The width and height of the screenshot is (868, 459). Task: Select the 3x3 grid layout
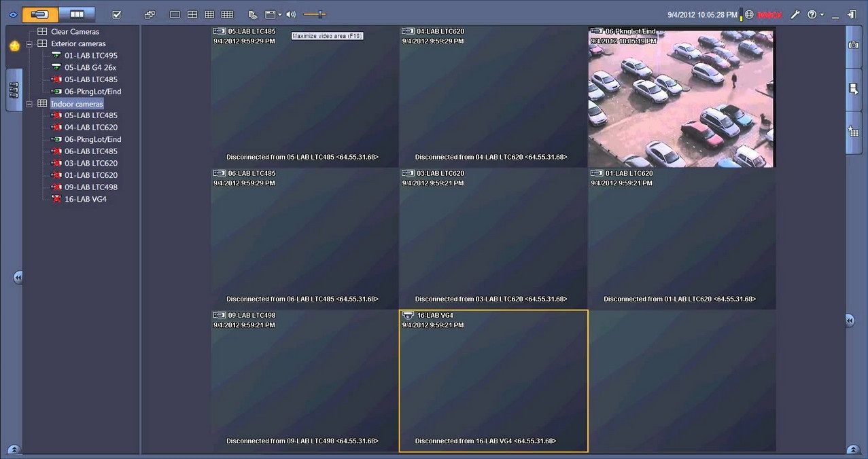pos(209,14)
